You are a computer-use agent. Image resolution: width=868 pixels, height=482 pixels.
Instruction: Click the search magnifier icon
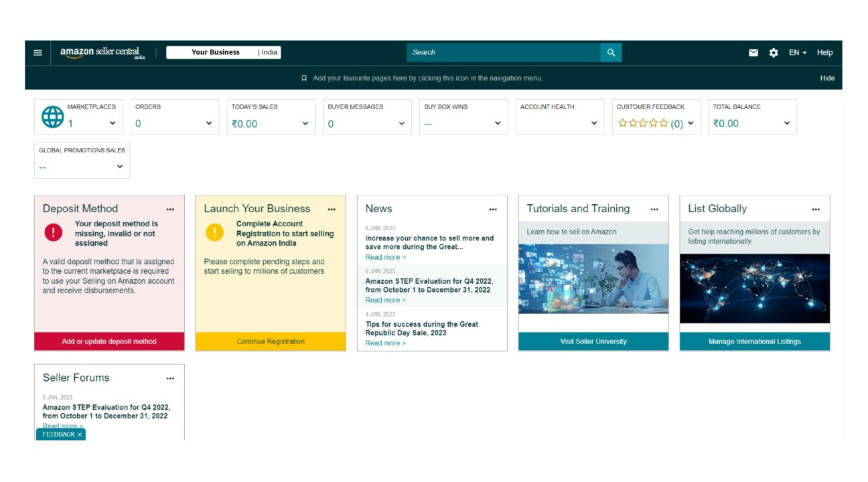click(610, 52)
